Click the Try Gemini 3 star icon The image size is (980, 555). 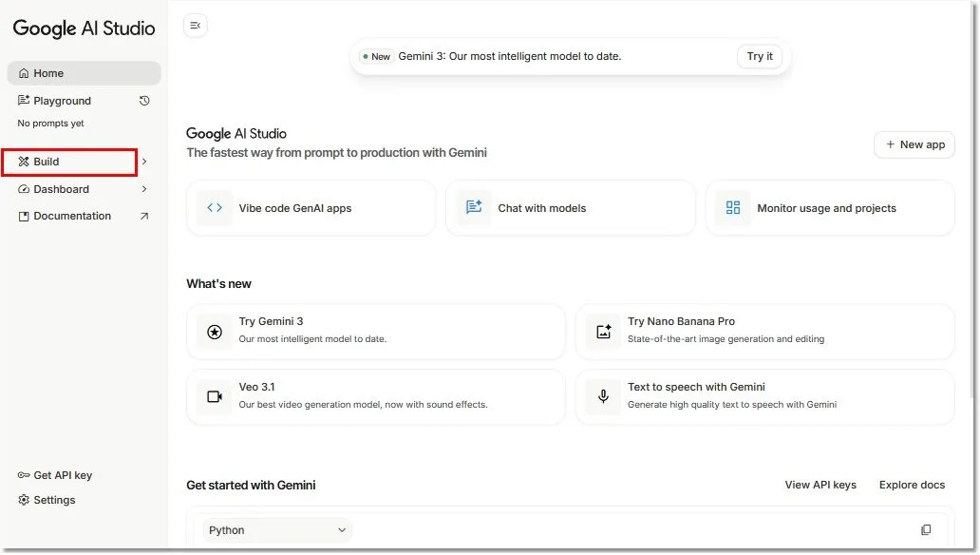(x=215, y=332)
